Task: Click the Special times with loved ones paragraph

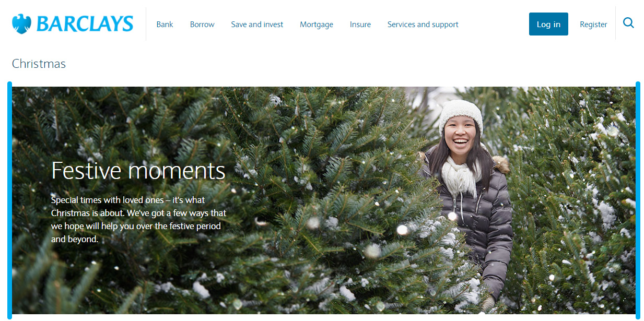Action: pyautogui.click(x=139, y=219)
